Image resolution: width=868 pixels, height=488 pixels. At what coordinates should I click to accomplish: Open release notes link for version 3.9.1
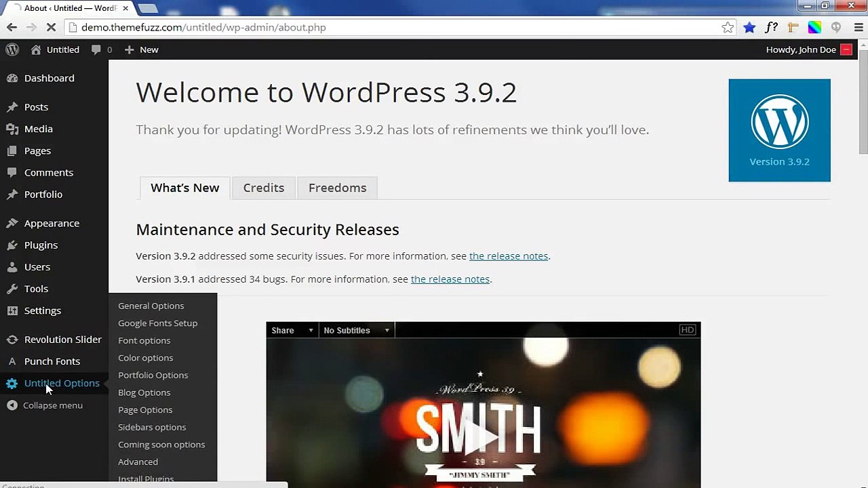450,279
